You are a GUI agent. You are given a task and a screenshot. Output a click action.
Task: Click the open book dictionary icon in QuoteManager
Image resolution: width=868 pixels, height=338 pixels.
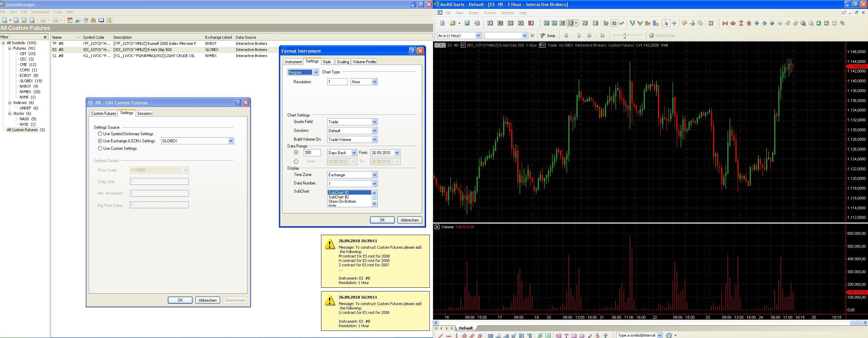[101, 20]
